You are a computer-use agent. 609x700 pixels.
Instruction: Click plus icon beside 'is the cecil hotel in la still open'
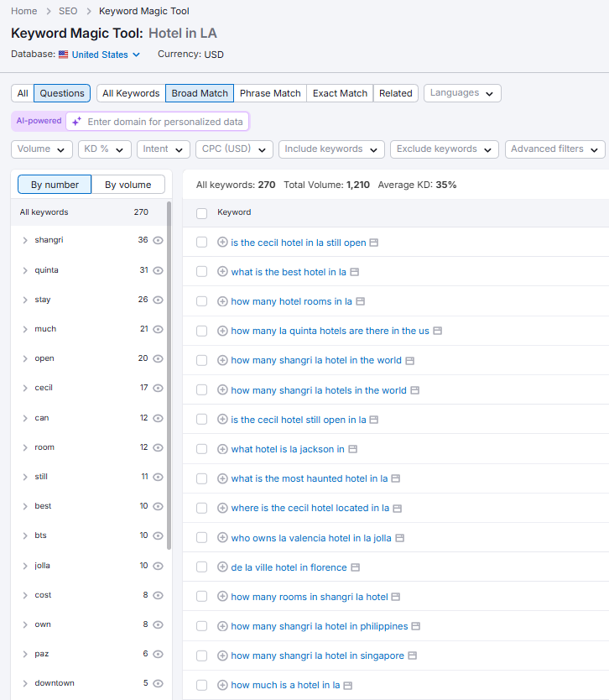pos(222,243)
